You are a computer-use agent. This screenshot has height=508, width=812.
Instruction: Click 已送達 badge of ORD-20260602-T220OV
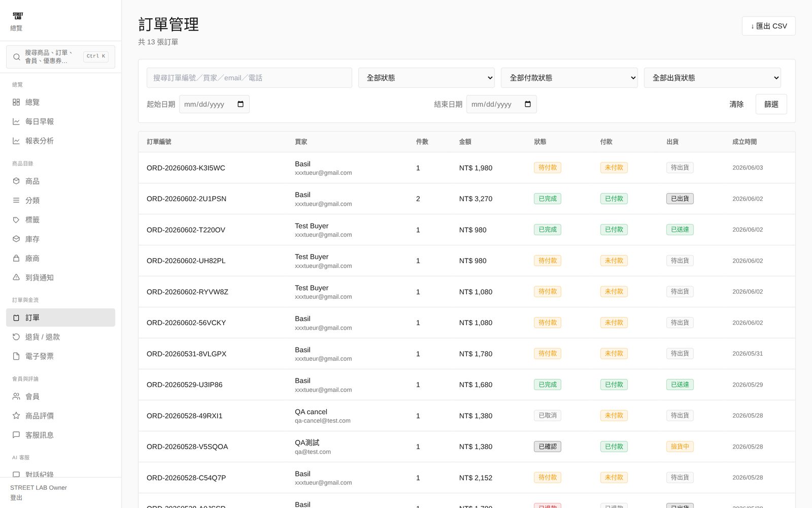pos(680,230)
